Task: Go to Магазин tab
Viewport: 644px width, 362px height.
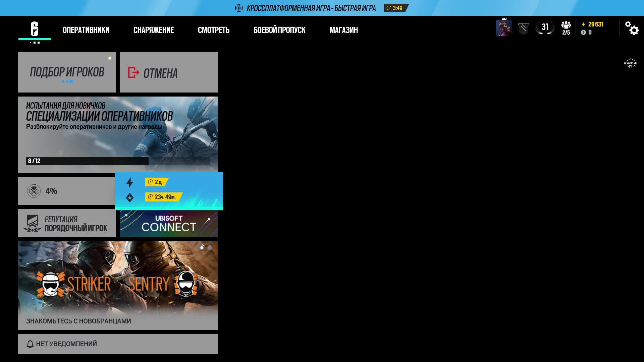Action: click(x=343, y=30)
